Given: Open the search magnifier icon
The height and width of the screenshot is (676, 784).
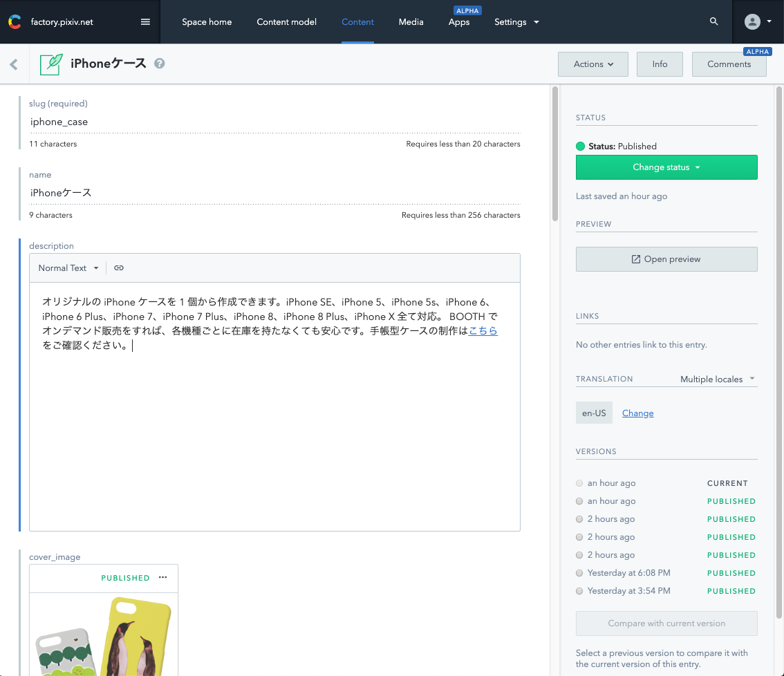Looking at the screenshot, I should click(714, 21).
